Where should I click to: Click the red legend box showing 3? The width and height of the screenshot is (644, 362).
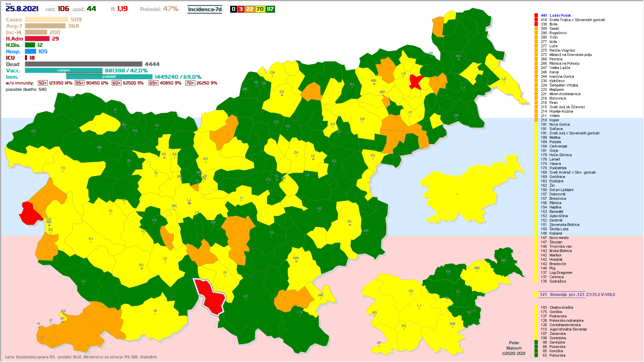click(x=240, y=9)
